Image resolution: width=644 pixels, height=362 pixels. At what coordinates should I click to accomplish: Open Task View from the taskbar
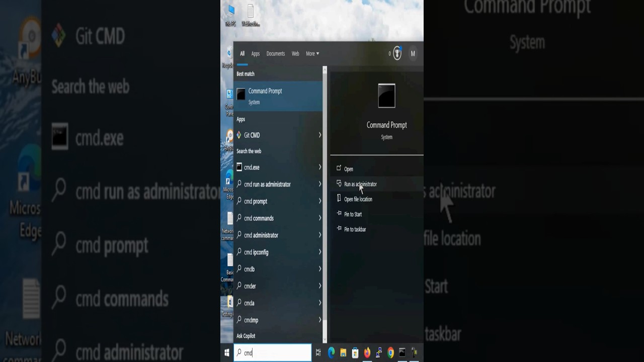(x=318, y=353)
